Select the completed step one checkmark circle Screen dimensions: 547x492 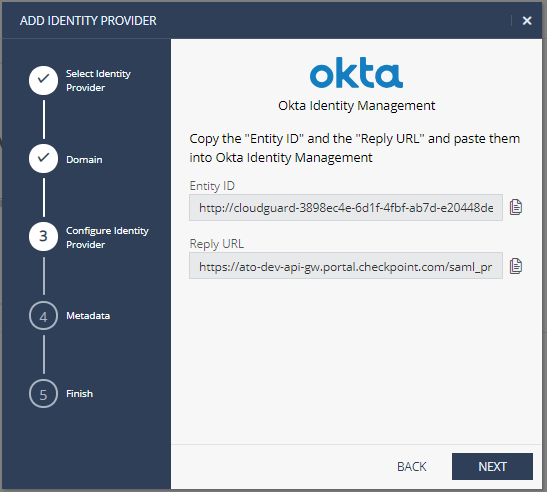pos(43,80)
